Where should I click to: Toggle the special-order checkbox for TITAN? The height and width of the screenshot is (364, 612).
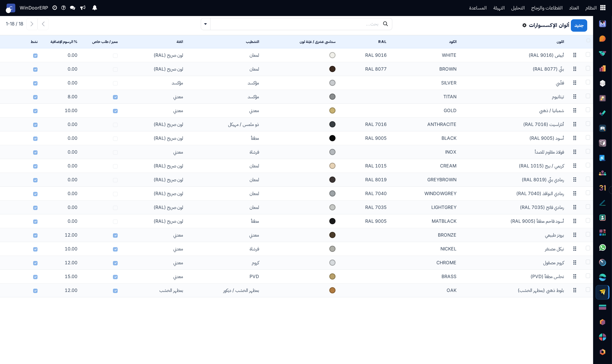(115, 97)
